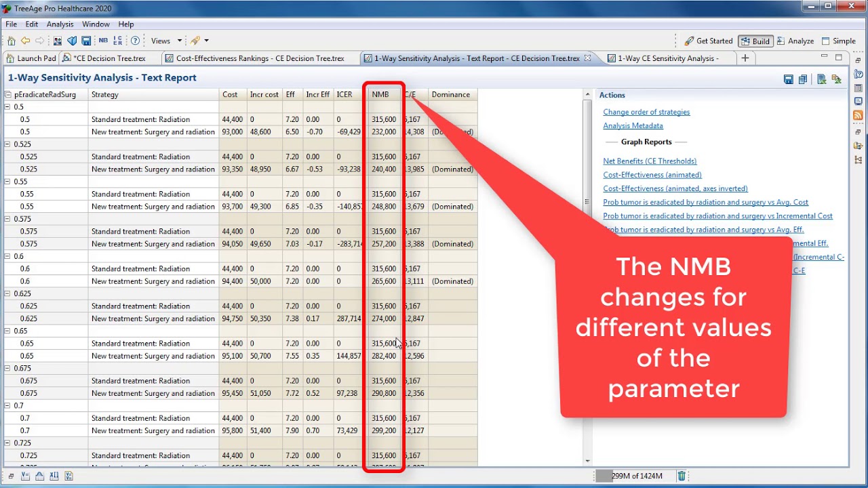The width and height of the screenshot is (868, 488).
Task: Switch to the Launch Pad tab
Action: (31, 58)
